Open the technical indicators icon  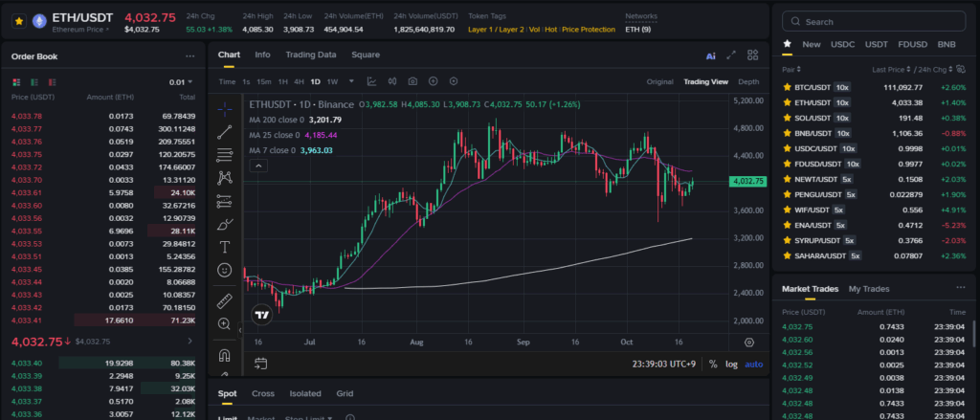pos(371,82)
